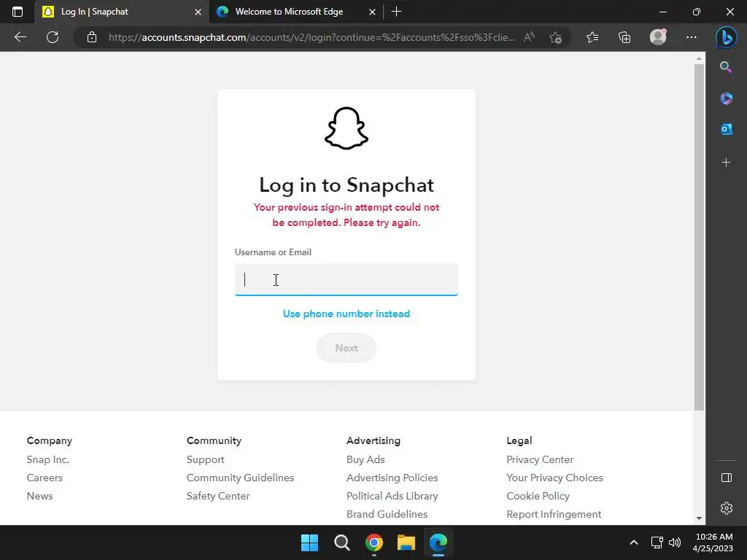Open the tab actions menu
This screenshot has width=747, height=560.
pyautogui.click(x=18, y=12)
